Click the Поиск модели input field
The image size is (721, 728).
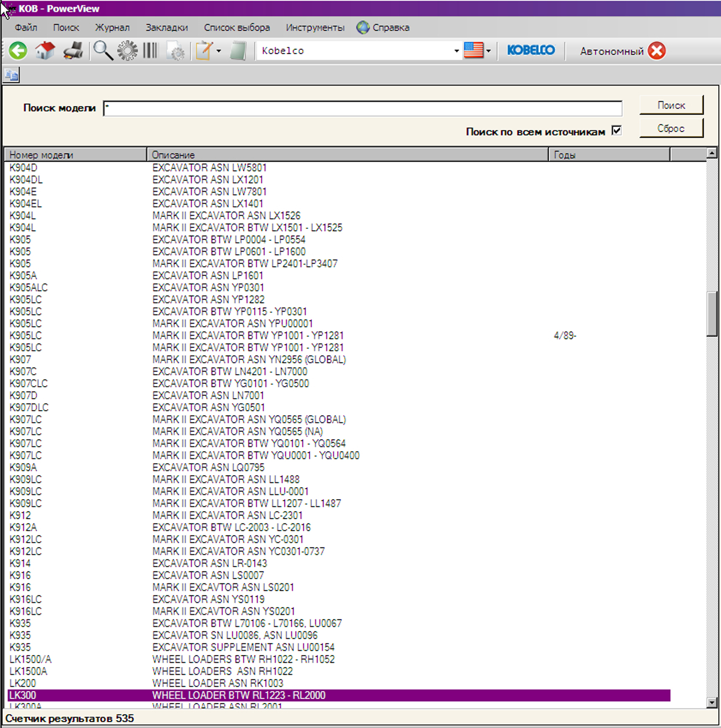(x=362, y=108)
